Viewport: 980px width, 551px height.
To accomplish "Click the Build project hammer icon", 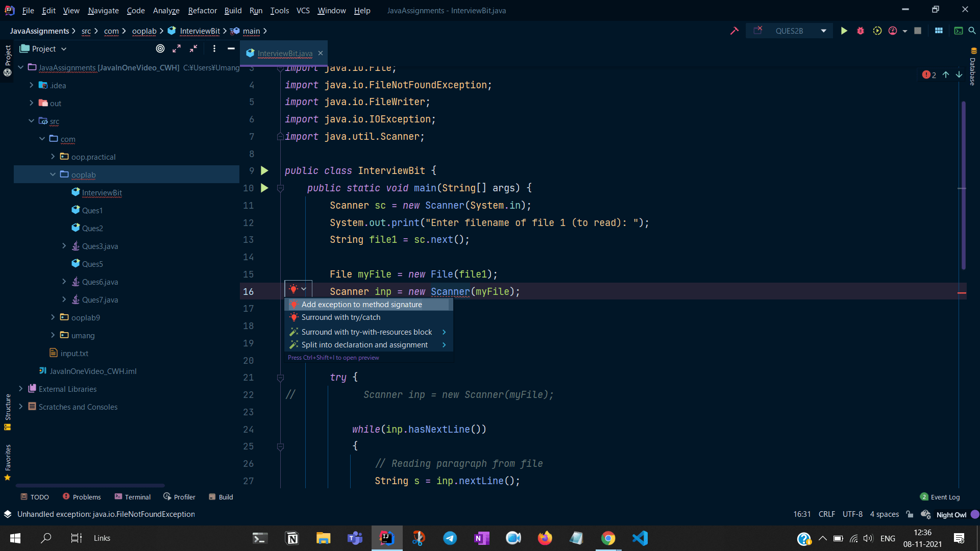I will [x=734, y=31].
